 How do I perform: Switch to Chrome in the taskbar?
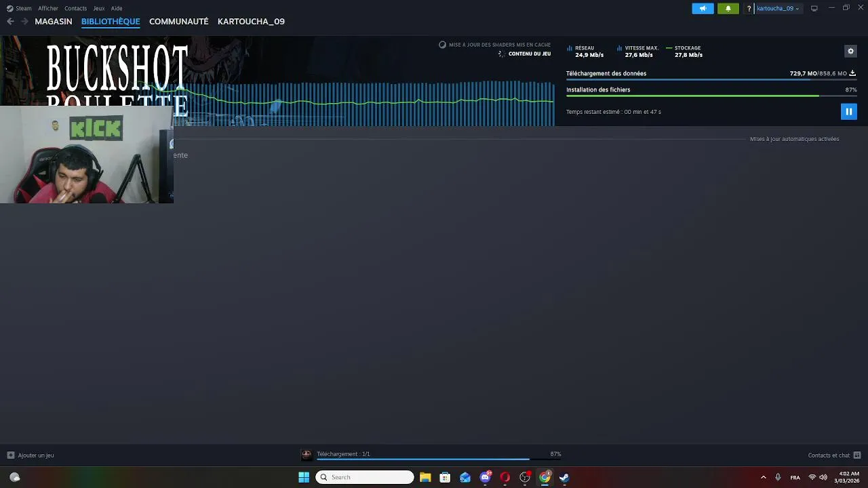pos(545,477)
